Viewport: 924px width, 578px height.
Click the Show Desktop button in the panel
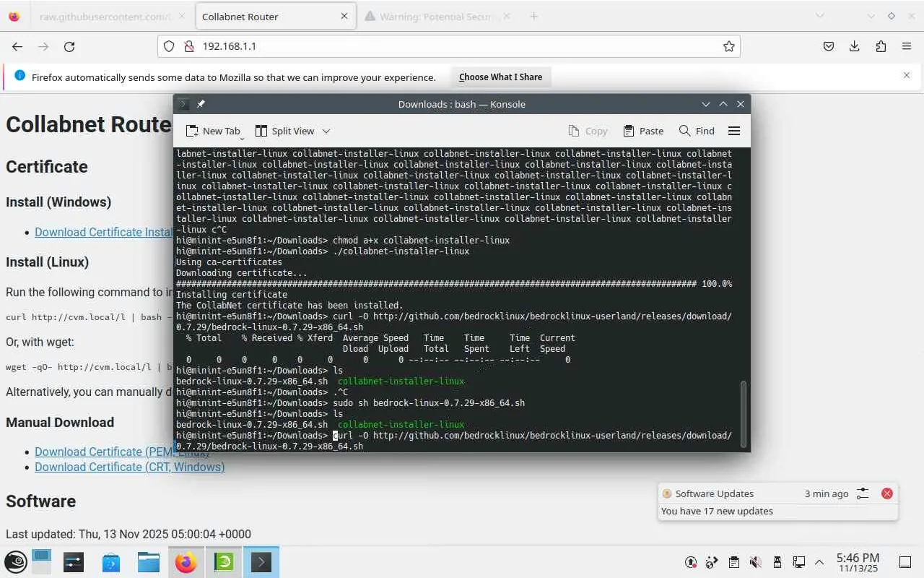click(x=905, y=562)
